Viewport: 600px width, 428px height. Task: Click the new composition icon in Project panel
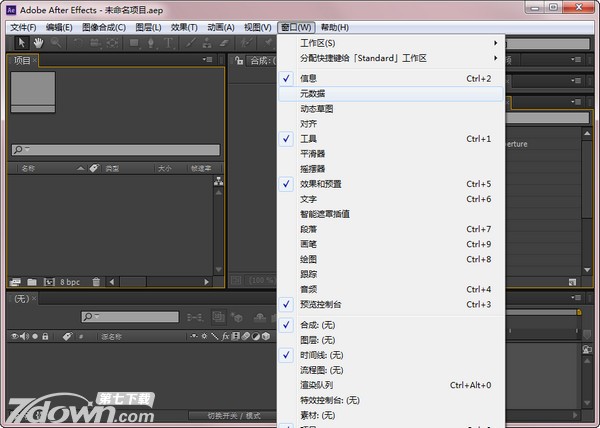click(46, 282)
